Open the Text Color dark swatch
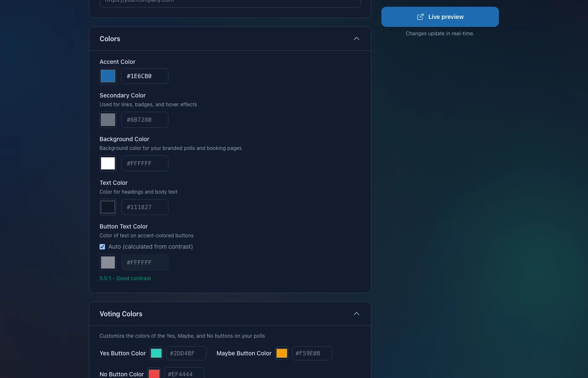The width and height of the screenshot is (588, 378). pyautogui.click(x=108, y=207)
